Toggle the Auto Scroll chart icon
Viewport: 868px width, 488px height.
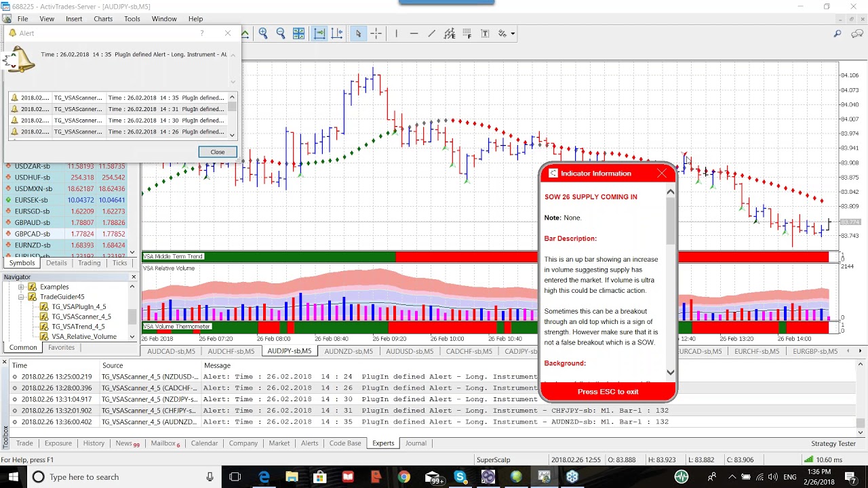319,33
